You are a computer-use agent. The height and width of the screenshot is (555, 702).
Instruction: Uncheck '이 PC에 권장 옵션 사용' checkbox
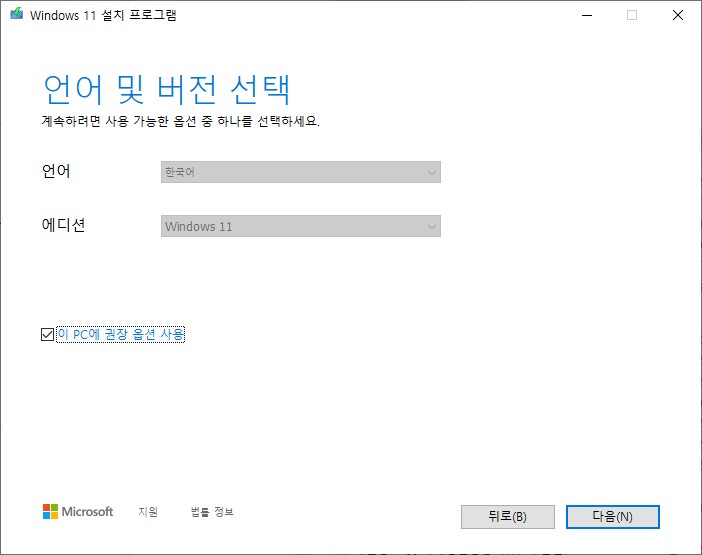tap(47, 334)
